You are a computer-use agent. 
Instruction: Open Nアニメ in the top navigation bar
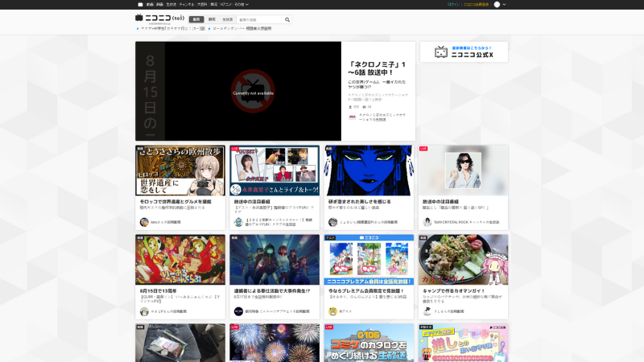pyautogui.click(x=226, y=5)
